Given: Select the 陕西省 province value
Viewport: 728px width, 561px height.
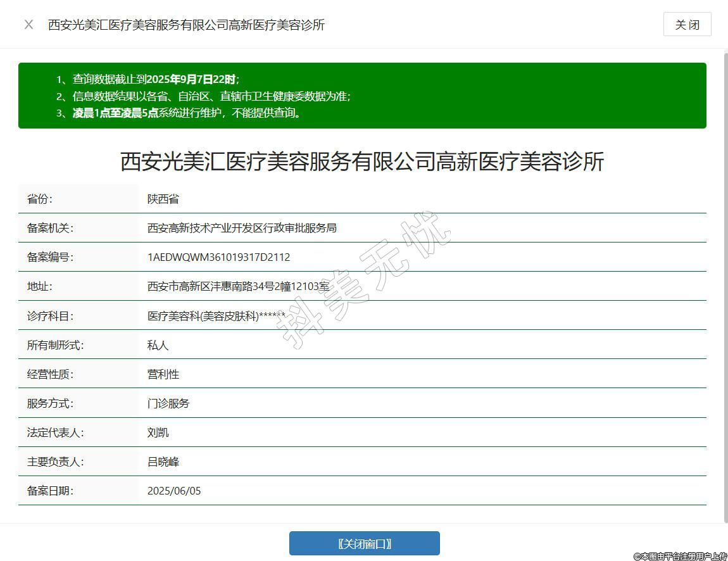Looking at the screenshot, I should click(163, 199).
